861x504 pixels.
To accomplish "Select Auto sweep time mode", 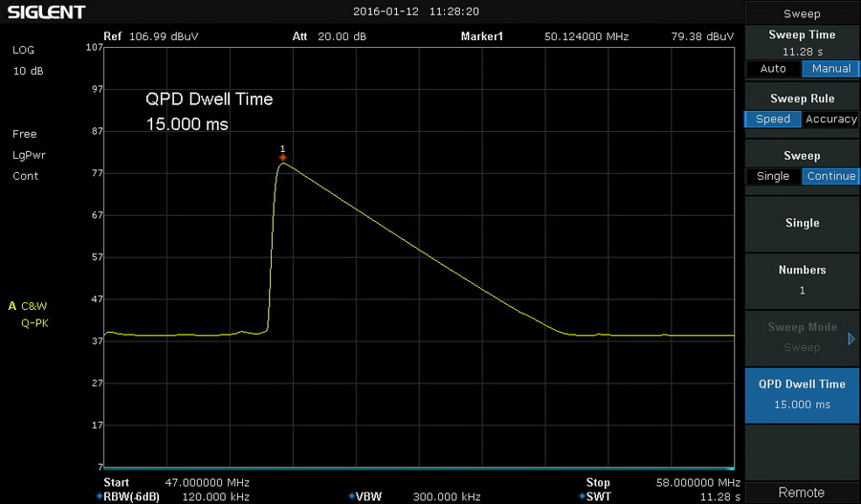I will click(x=773, y=69).
